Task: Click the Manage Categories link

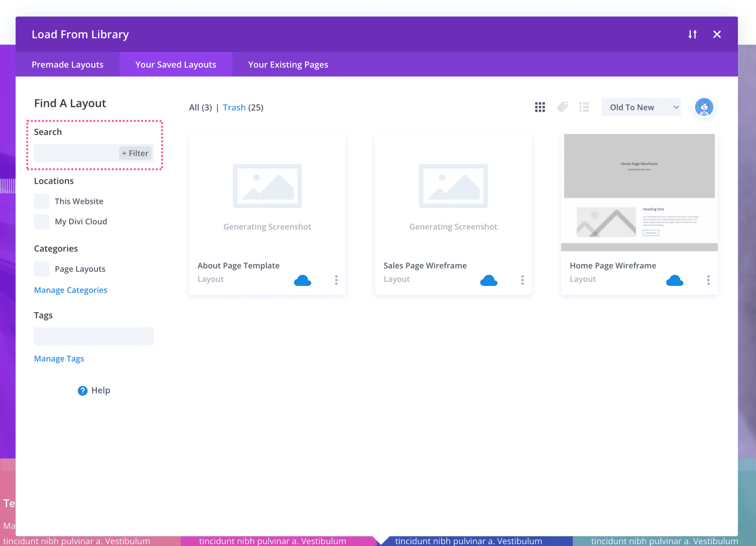Action: (x=71, y=290)
